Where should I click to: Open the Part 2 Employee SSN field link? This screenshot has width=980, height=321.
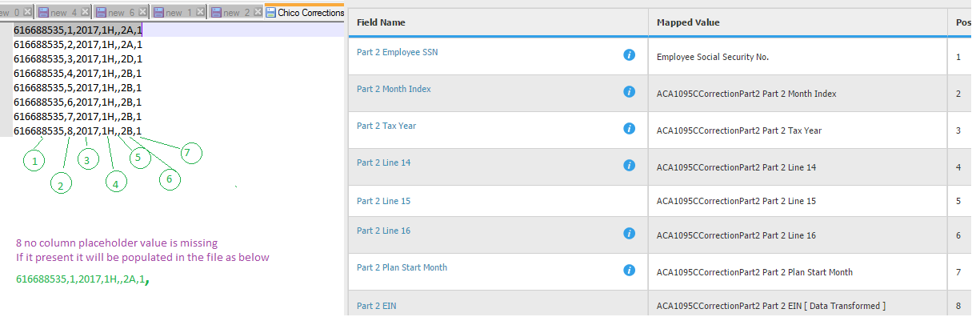click(397, 52)
